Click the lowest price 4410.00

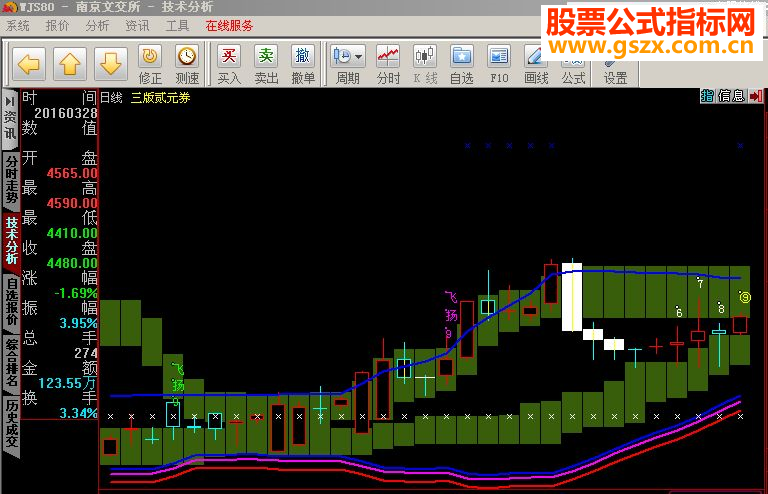click(72, 233)
